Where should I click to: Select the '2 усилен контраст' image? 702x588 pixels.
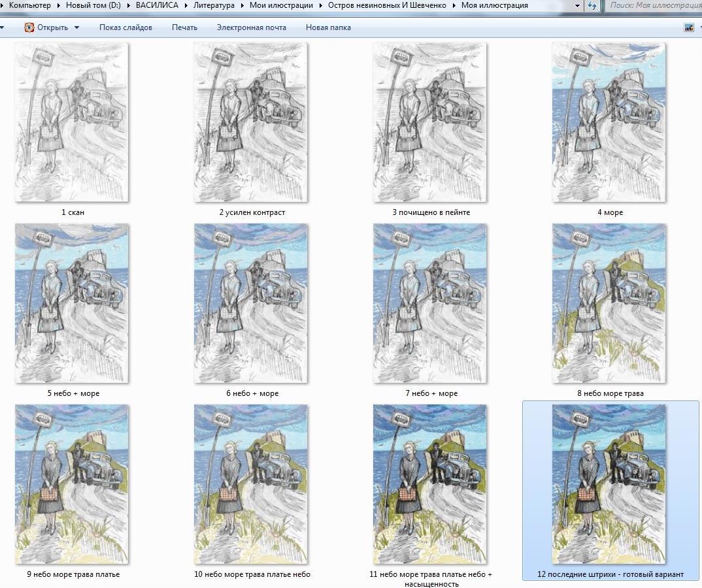(251, 122)
